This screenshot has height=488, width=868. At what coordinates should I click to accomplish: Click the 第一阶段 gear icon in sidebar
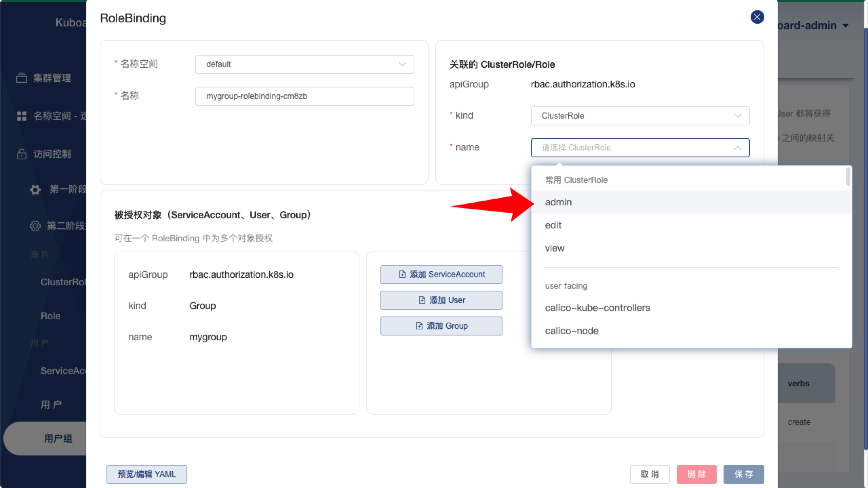point(35,189)
